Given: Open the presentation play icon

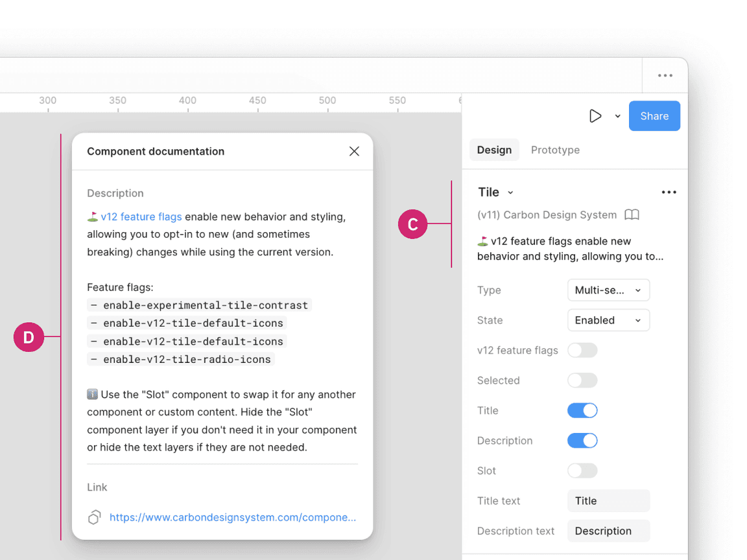Looking at the screenshot, I should [x=595, y=115].
